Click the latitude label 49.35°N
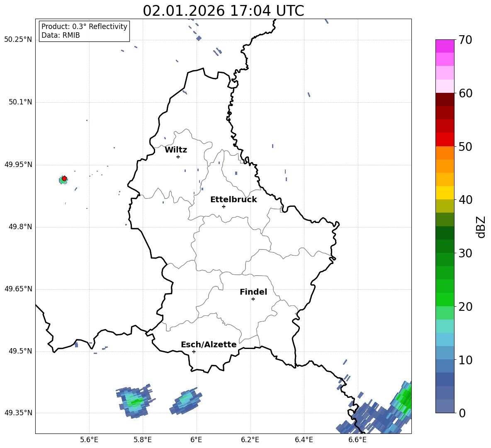491x448 pixels. (x=18, y=413)
